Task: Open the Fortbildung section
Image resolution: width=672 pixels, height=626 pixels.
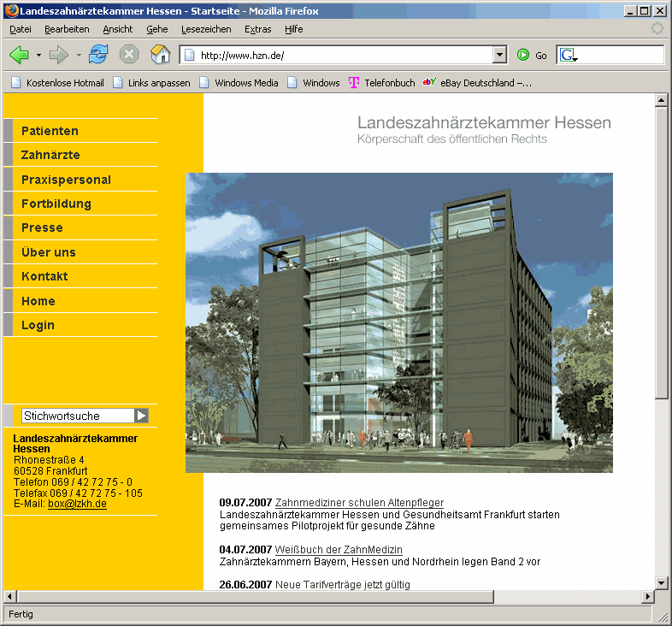Action: 56,204
